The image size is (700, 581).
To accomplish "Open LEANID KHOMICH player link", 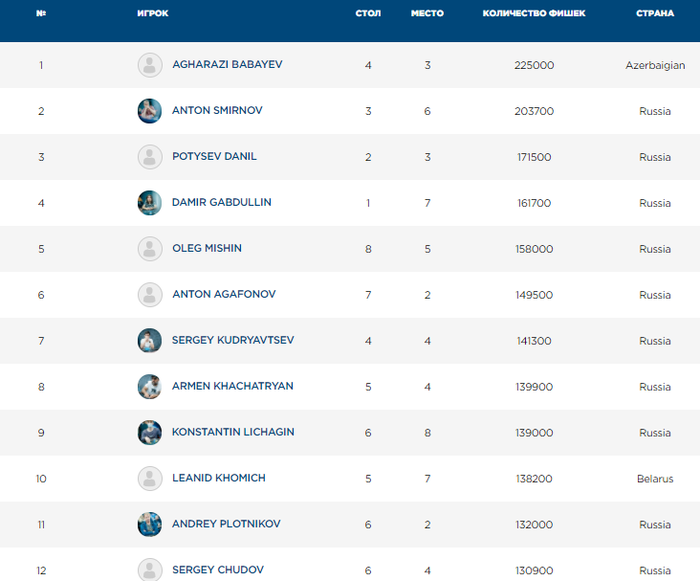I will pyautogui.click(x=219, y=478).
